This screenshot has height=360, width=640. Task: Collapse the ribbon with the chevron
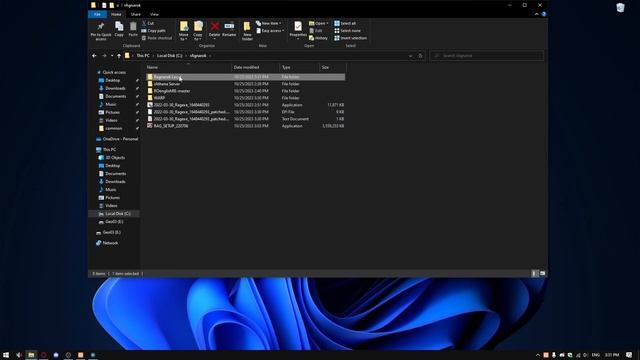pos(536,14)
